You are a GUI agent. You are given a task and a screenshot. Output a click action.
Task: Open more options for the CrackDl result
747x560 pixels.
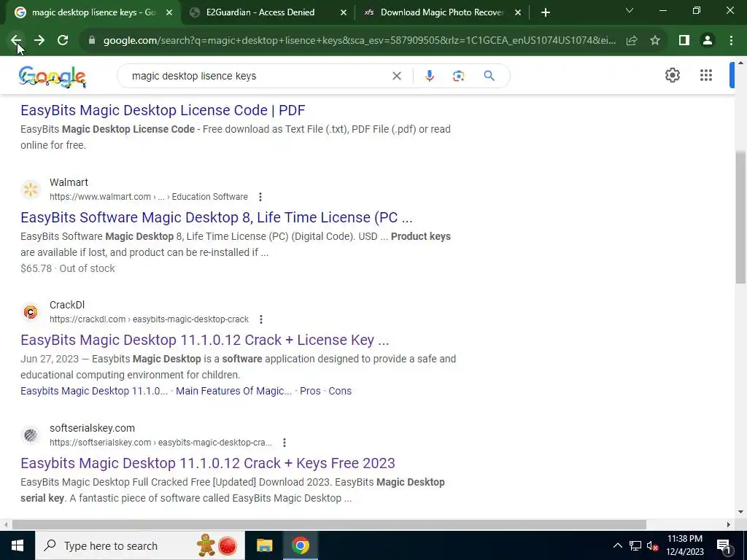pos(260,319)
